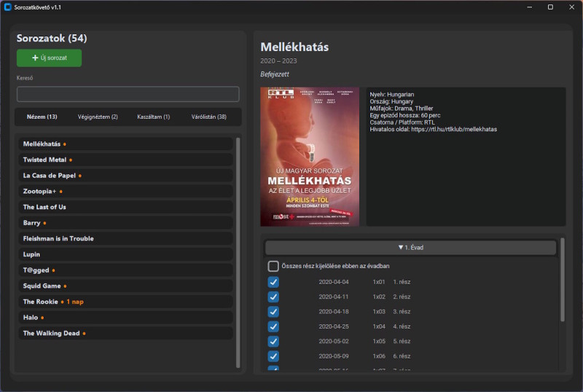The image size is (583, 392).
Task: Open the Végignéztem (2) tab
Action: 98,117
